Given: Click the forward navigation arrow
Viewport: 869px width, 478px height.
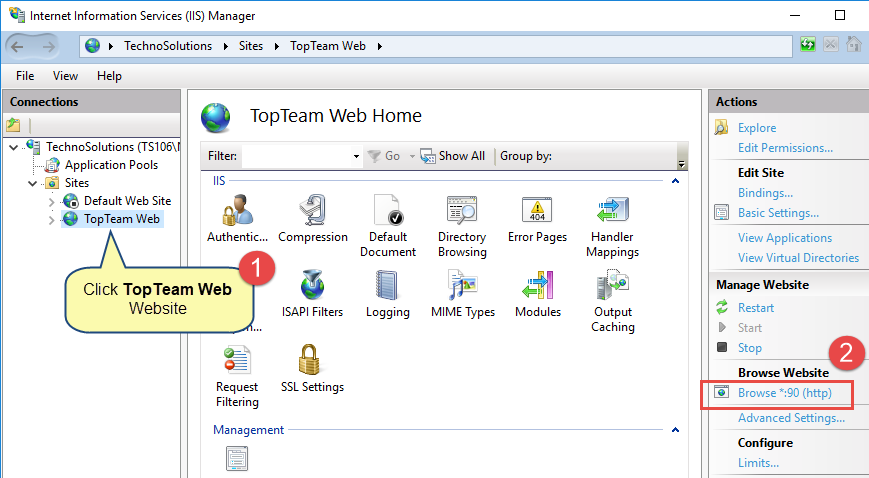Looking at the screenshot, I should [49, 47].
